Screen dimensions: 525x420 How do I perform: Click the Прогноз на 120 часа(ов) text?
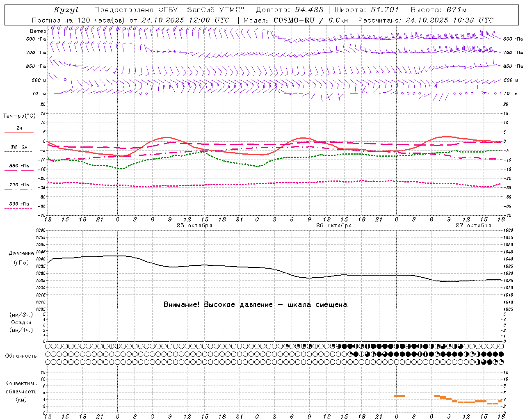click(79, 20)
